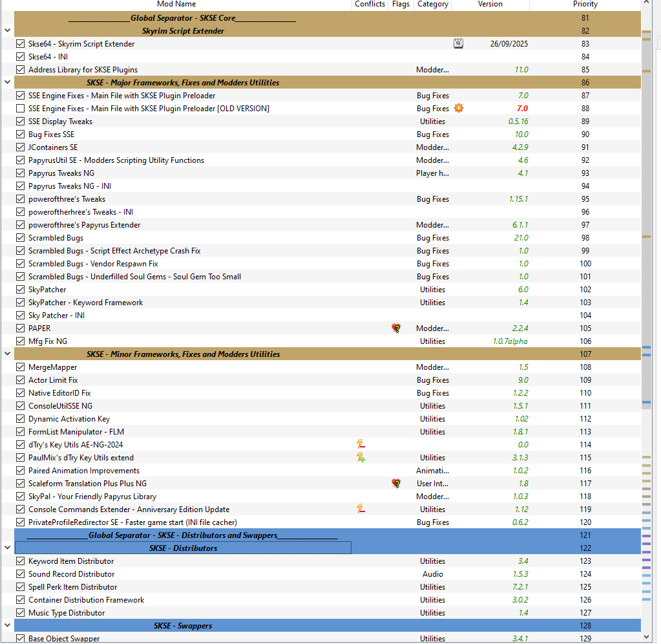Image resolution: width=661 pixels, height=644 pixels.
Task: Uncheck Base Object Swapper mod
Action: [20, 639]
